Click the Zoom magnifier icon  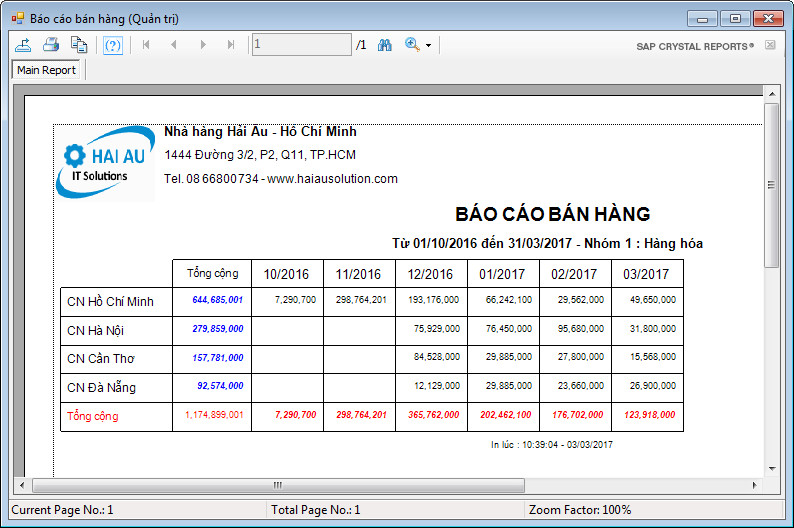[412, 45]
